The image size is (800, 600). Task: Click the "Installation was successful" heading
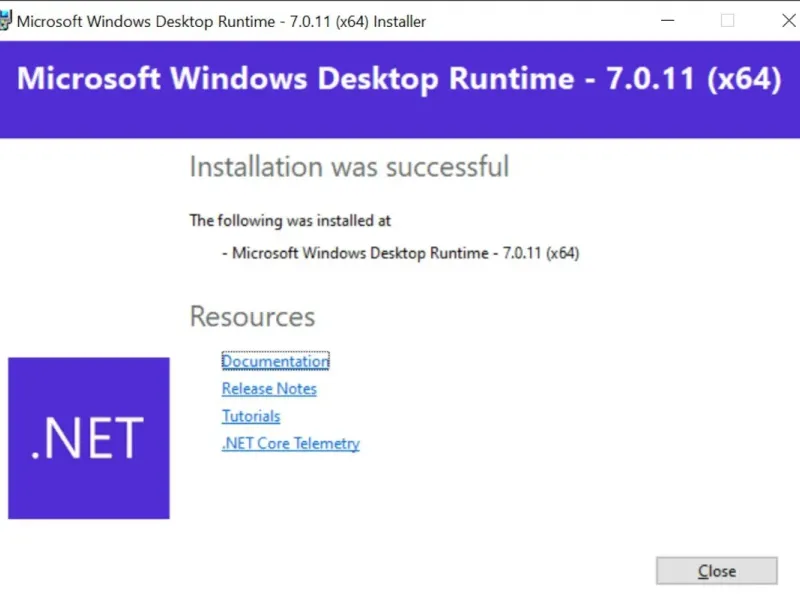pyautogui.click(x=349, y=166)
